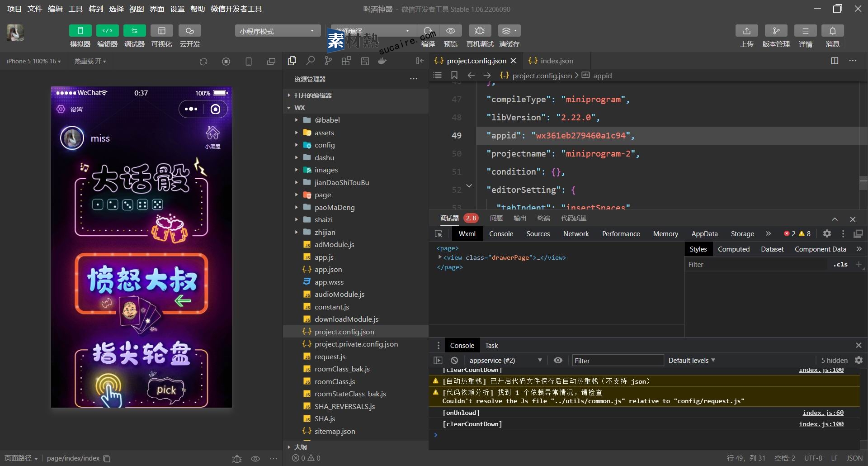The height and width of the screenshot is (466, 868).
Task: Click the 上传 upload button
Action: pos(747,31)
